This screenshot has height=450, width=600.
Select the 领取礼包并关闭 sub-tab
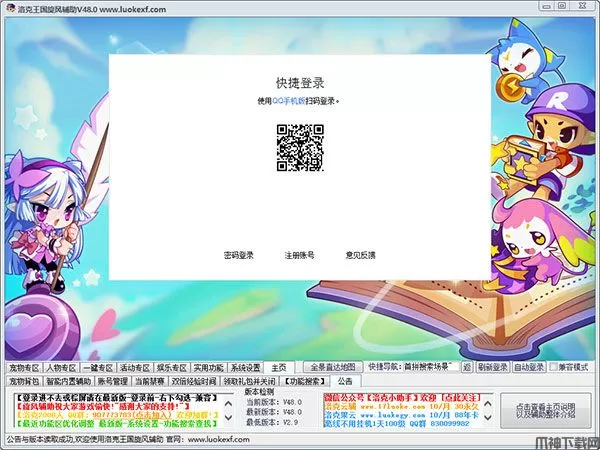click(x=249, y=381)
